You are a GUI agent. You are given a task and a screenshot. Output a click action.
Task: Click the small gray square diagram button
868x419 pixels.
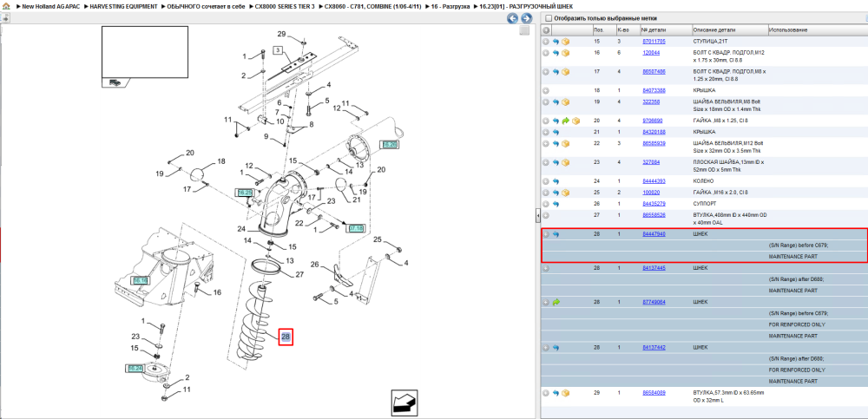[x=524, y=31]
